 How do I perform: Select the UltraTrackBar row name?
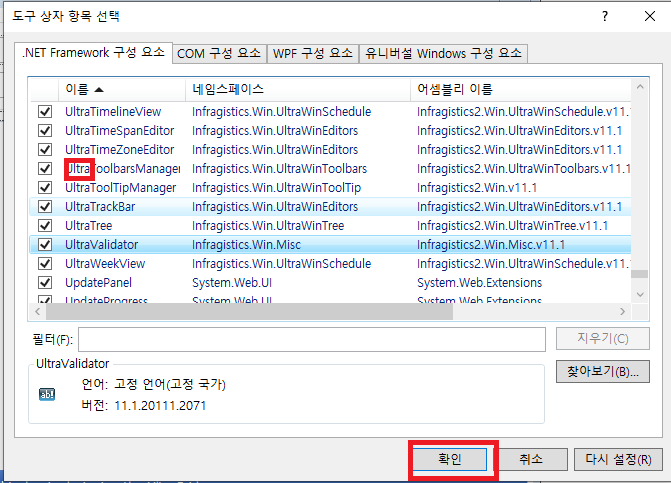100,207
